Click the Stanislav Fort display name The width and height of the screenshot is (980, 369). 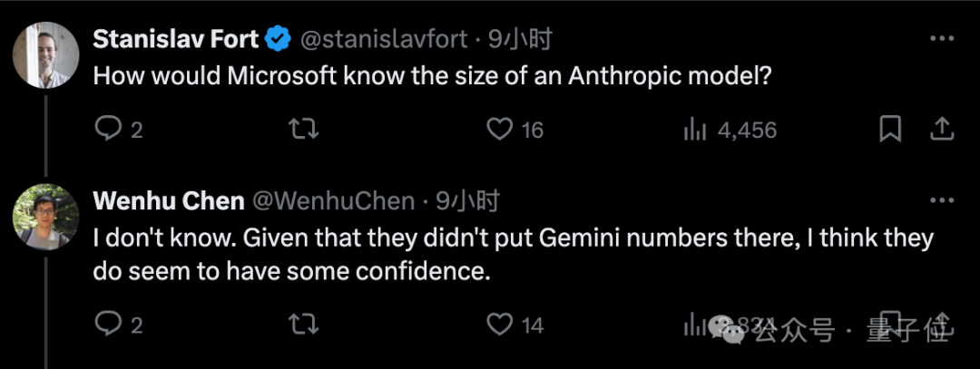176,39
